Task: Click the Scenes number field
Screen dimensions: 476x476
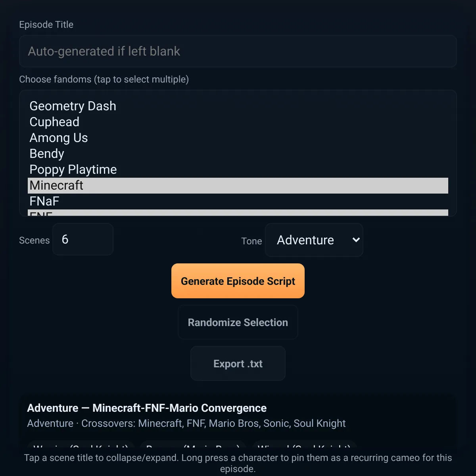Action: 83,239
